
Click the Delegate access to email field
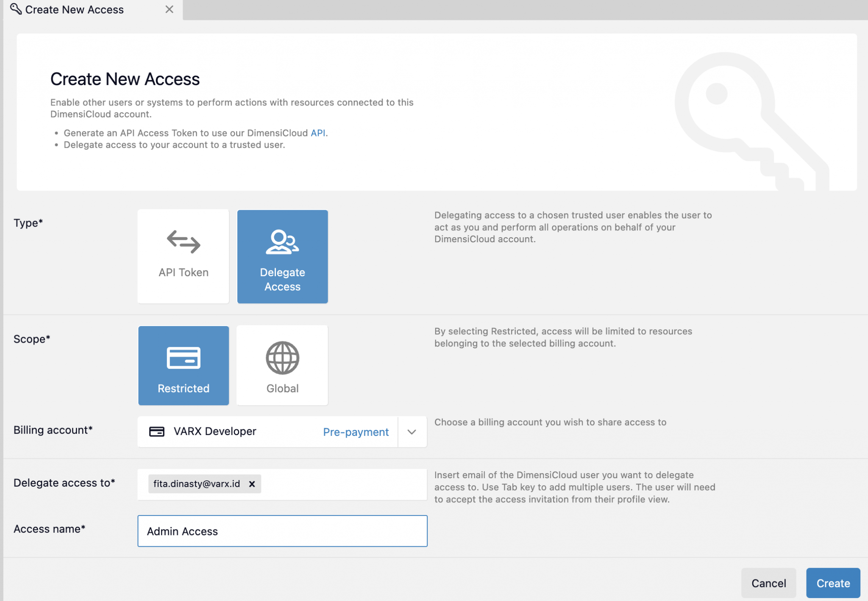coord(282,484)
